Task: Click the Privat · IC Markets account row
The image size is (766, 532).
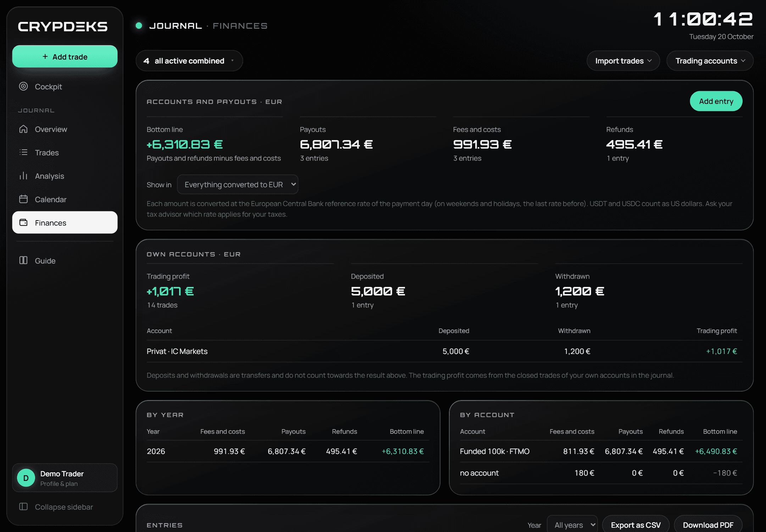Action: coord(444,351)
